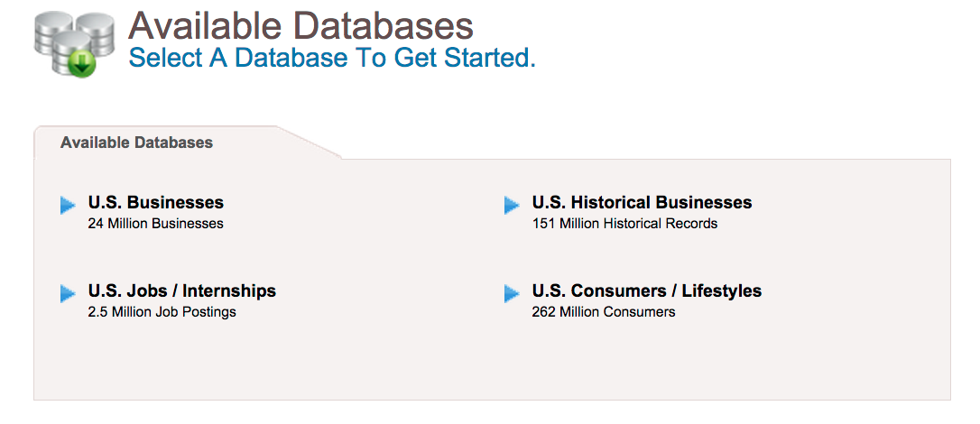Click the rear-left database cylinder in header icon
The image size is (980, 424).
[x=53, y=32]
